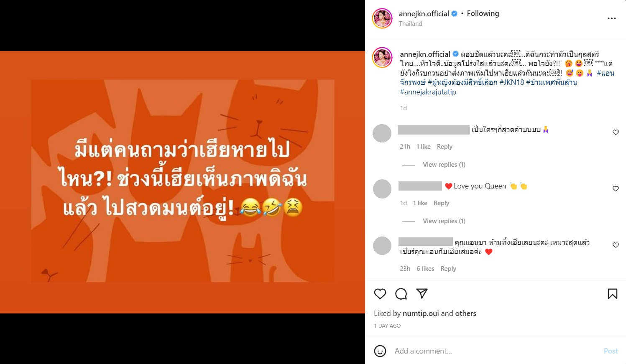626x364 pixels.
Task: Click the Following button in header
Action: pyautogui.click(x=483, y=13)
